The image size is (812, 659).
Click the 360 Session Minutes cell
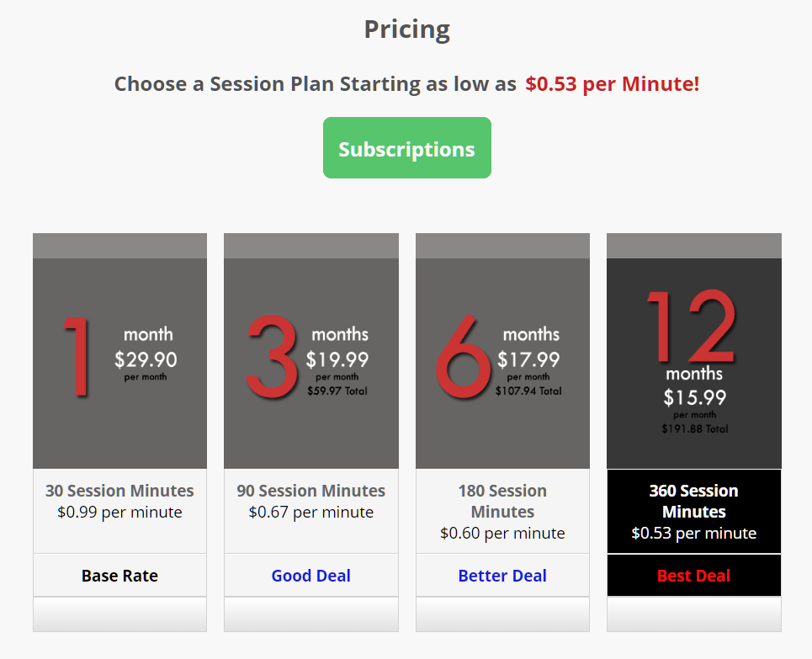[x=694, y=512]
